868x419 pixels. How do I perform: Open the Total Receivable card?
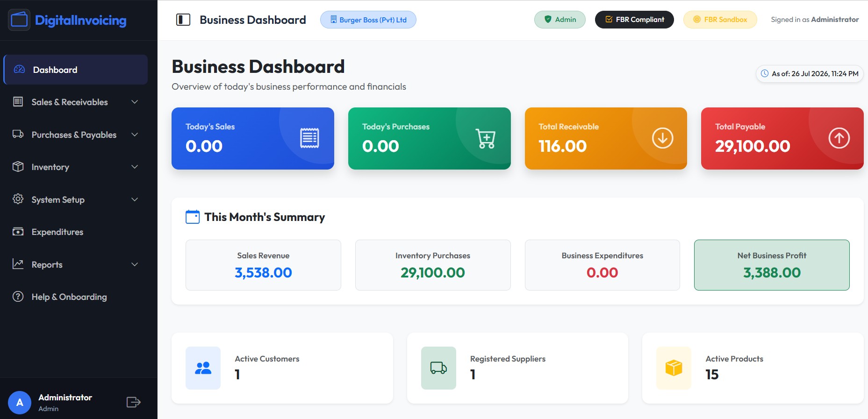pos(606,138)
